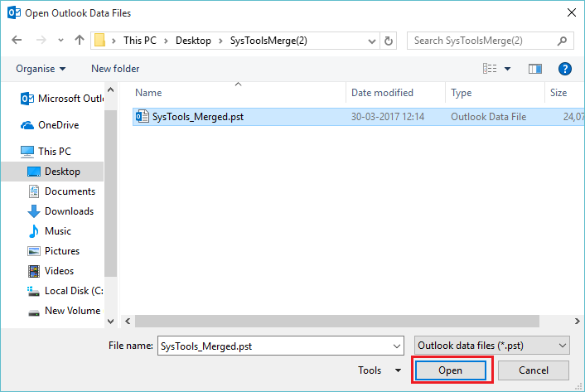
Task: Click the Music note icon
Action: coord(34,231)
